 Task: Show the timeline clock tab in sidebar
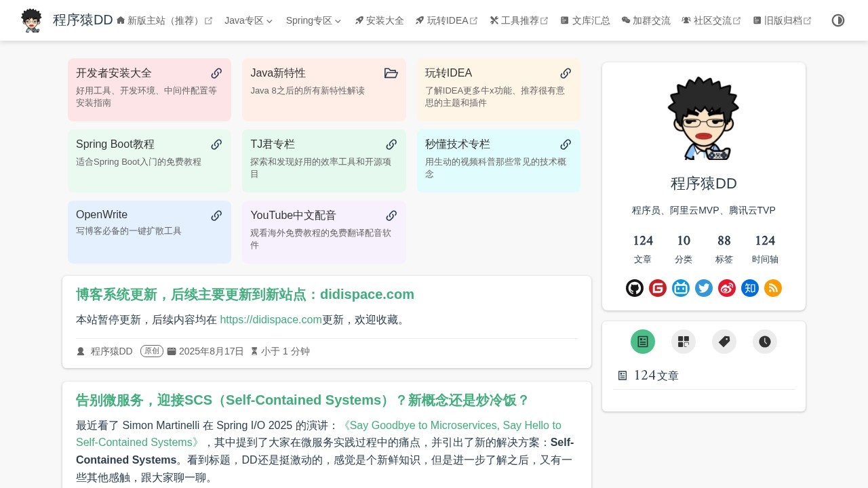765,342
